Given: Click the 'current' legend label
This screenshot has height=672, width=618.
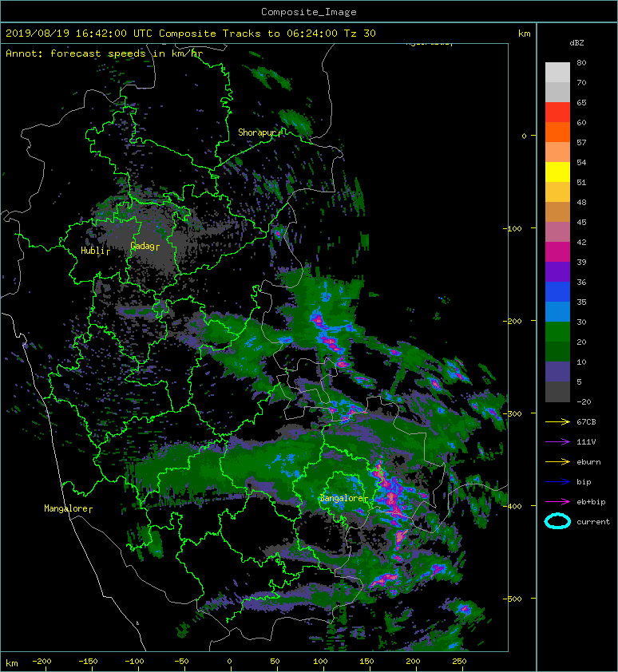Looking at the screenshot, I should (593, 522).
